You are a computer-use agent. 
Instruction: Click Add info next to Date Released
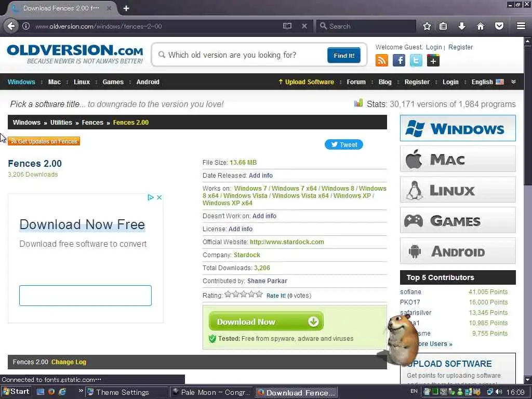261,176
